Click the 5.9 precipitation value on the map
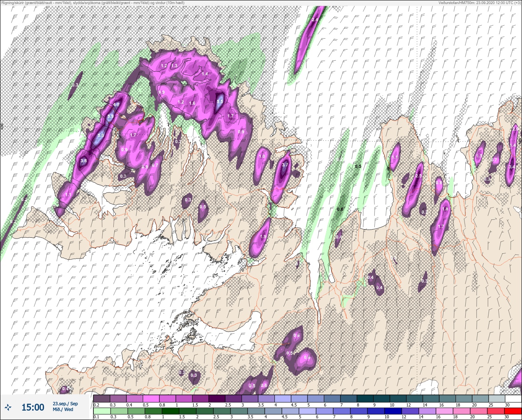The image size is (522, 420). pos(111,117)
